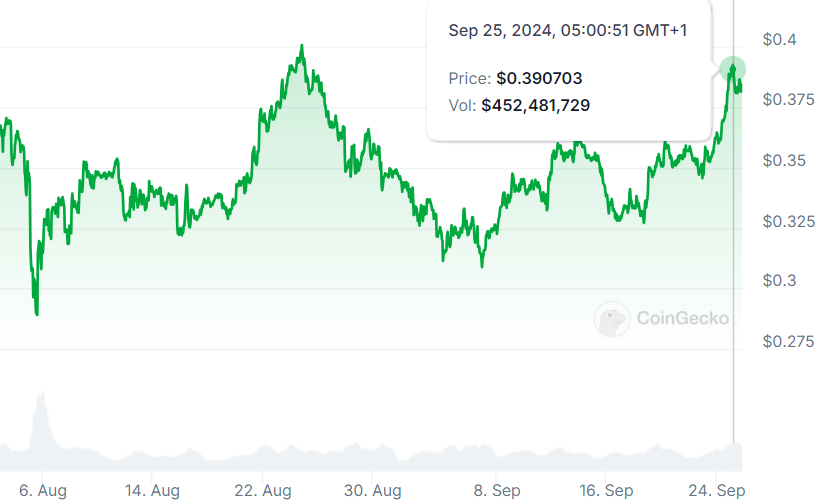Click the $0.4 price axis label
Image resolution: width=835 pixels, height=503 pixels.
coord(779,39)
